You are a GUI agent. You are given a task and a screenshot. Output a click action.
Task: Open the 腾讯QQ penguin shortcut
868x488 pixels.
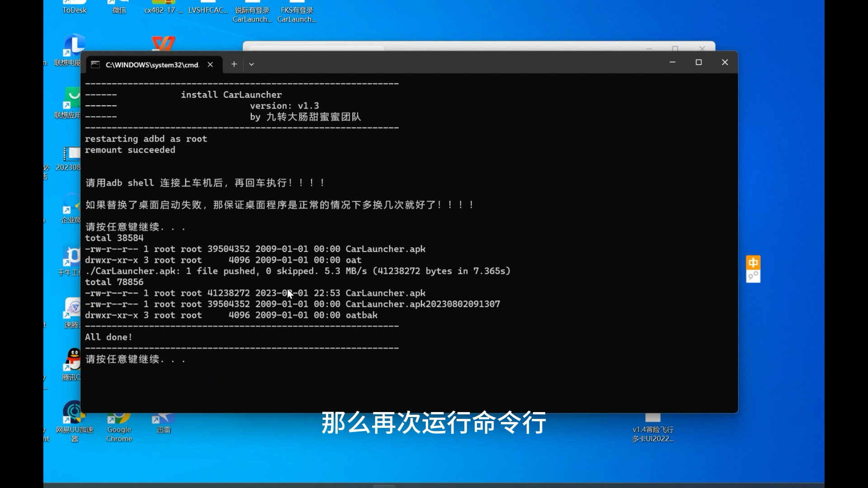click(72, 364)
